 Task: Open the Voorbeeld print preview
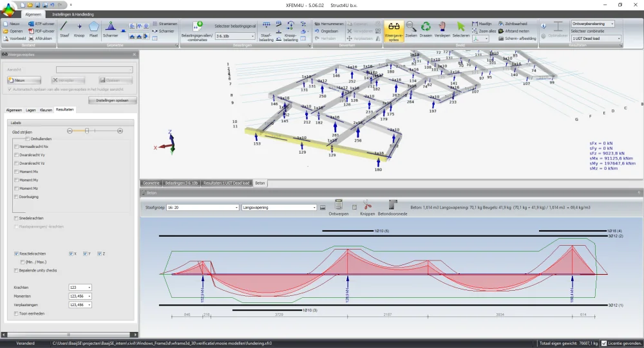[14, 39]
